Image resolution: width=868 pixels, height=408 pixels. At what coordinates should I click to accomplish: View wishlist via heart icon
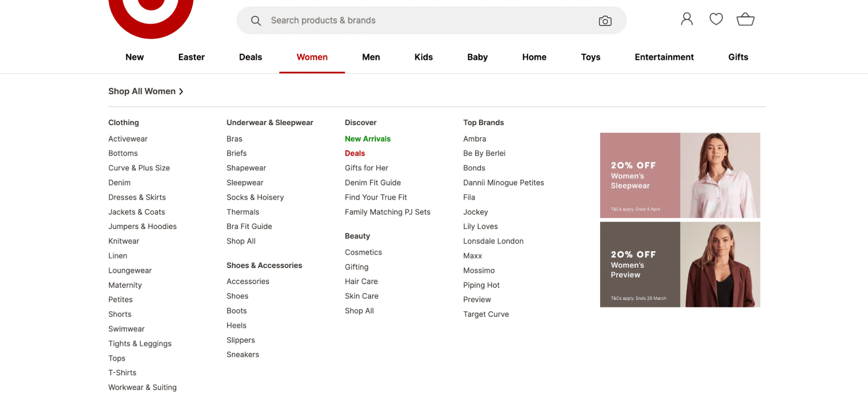point(716,19)
